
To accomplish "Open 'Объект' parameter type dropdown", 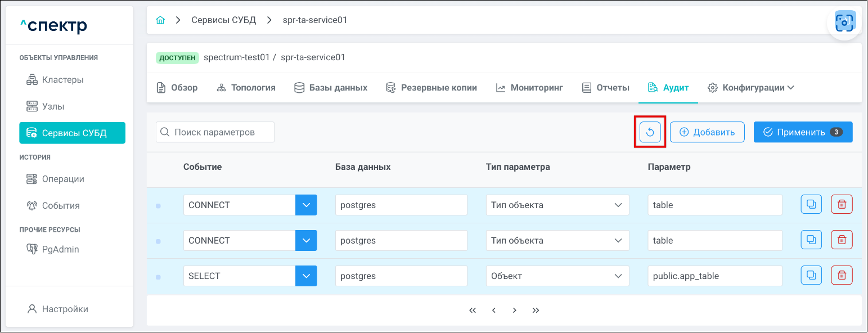I will point(557,276).
